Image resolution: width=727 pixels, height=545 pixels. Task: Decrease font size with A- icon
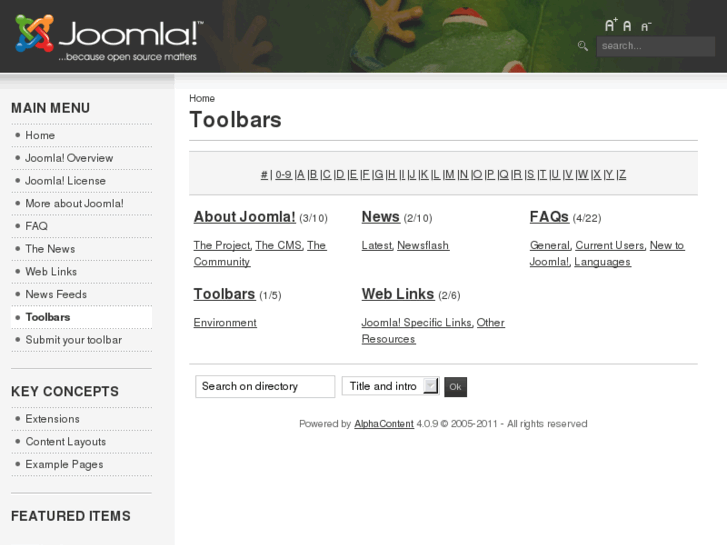click(x=646, y=27)
